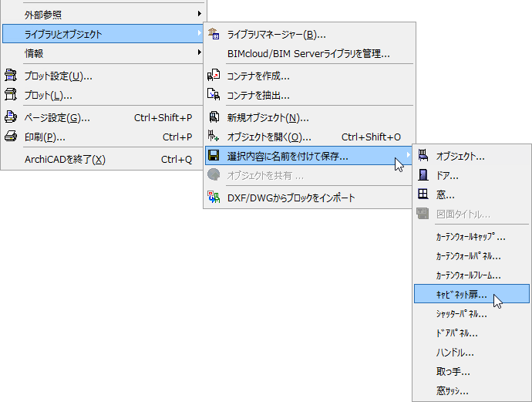The image size is (532, 402).
Task: Click the door icon beside ドア...
Action: coord(423,175)
